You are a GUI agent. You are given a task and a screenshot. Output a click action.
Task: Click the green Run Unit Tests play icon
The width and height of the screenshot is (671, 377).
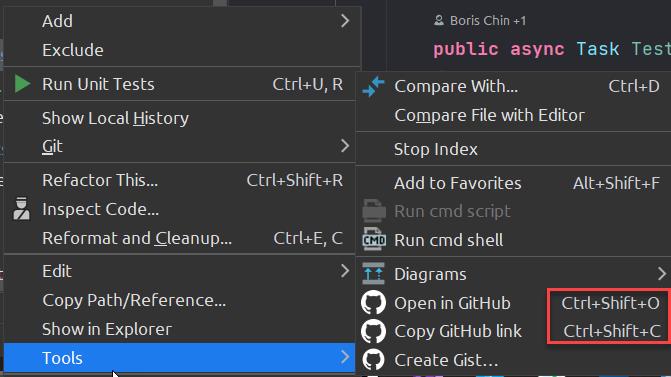click(22, 84)
